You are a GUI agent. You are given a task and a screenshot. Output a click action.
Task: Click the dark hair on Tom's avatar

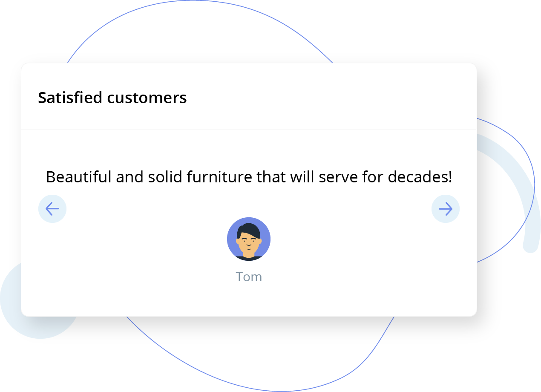point(249,228)
